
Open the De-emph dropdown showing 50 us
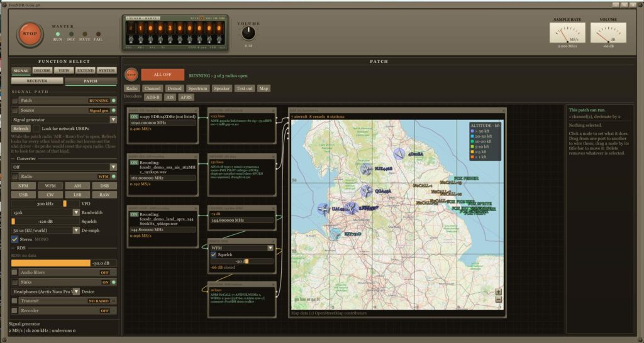45,230
